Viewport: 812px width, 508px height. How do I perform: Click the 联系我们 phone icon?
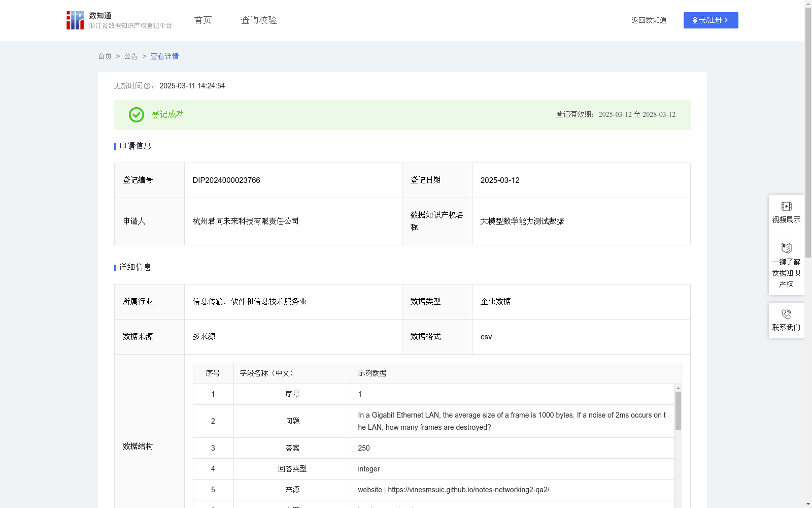tap(786, 314)
